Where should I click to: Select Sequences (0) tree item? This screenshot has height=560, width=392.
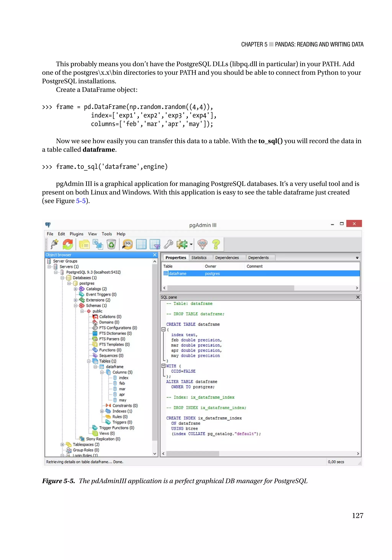click(x=111, y=356)
